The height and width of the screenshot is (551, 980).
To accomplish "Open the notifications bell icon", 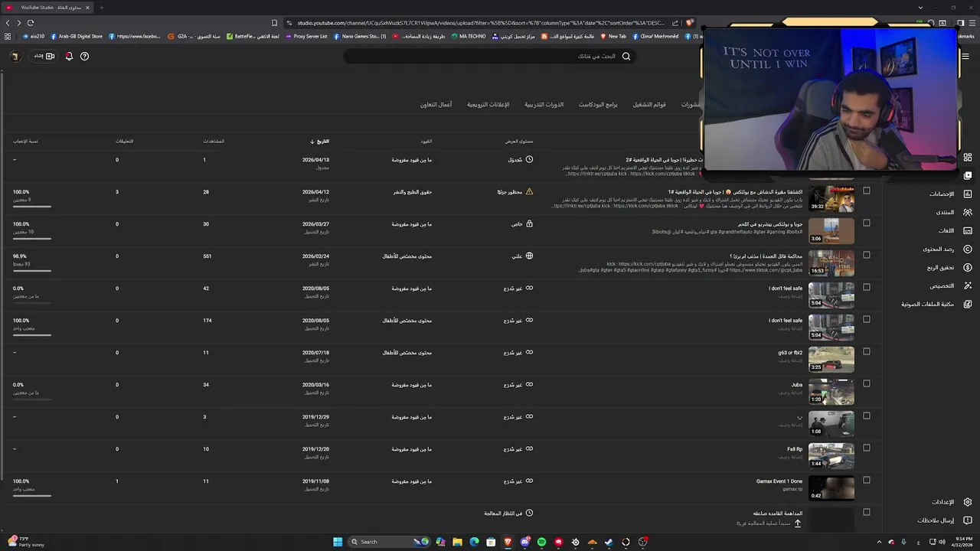I will [69, 56].
